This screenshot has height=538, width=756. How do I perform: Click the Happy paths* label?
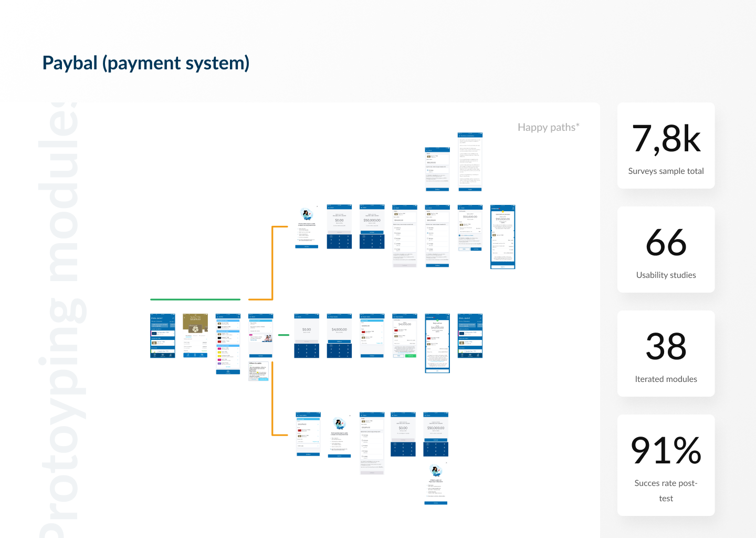click(x=548, y=127)
